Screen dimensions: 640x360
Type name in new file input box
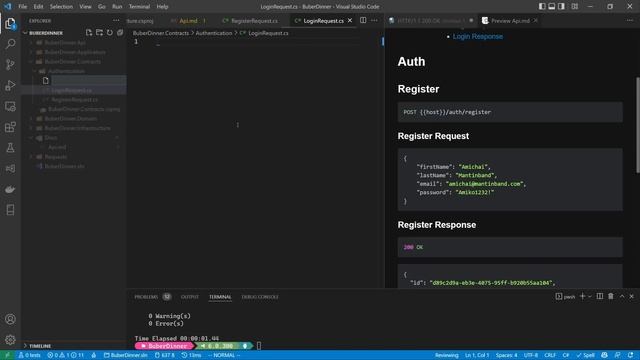pos(89,81)
